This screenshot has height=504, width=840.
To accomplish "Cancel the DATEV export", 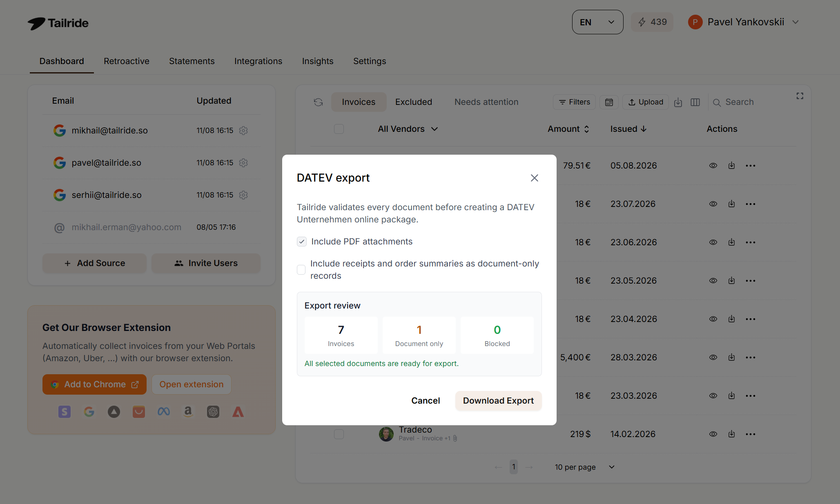I will pyautogui.click(x=426, y=401).
